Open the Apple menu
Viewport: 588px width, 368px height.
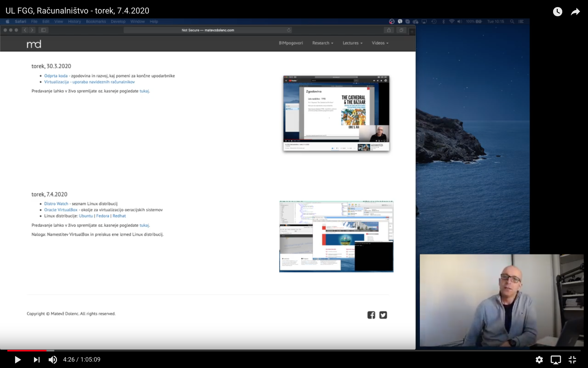(8, 21)
